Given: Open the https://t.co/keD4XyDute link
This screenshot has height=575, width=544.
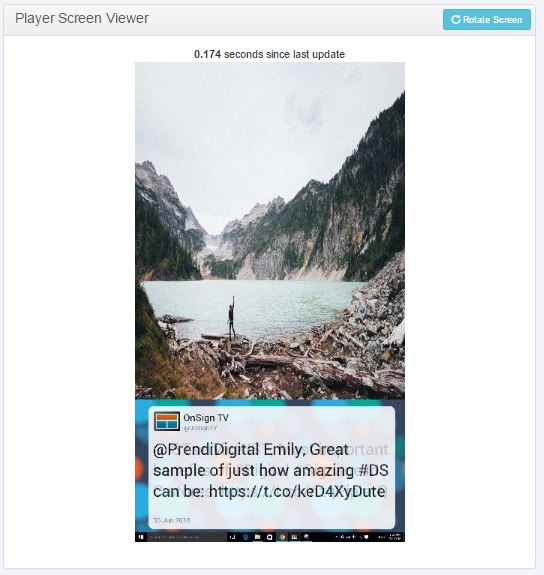Looking at the screenshot, I should [297, 491].
